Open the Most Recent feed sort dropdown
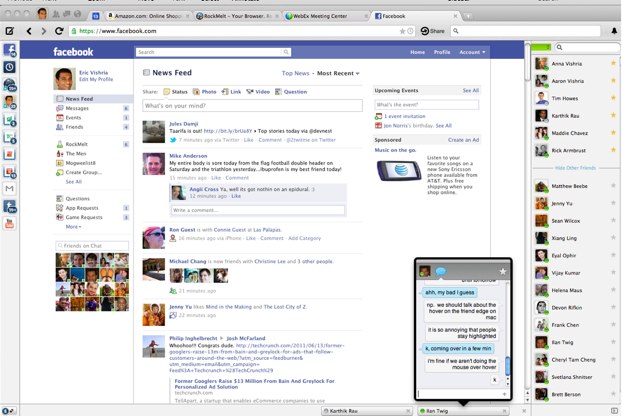The width and height of the screenshot is (622, 416). point(339,73)
